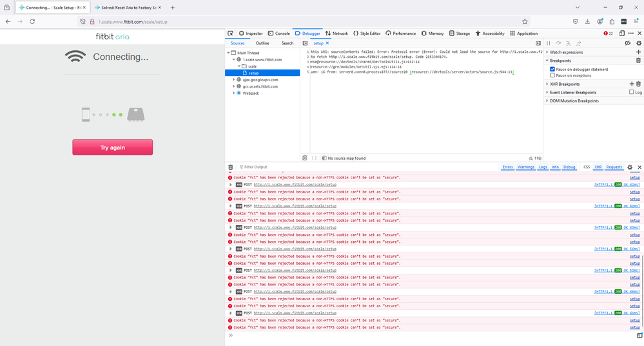Toggle the Info console filter
The image size is (644, 346).
click(x=555, y=167)
